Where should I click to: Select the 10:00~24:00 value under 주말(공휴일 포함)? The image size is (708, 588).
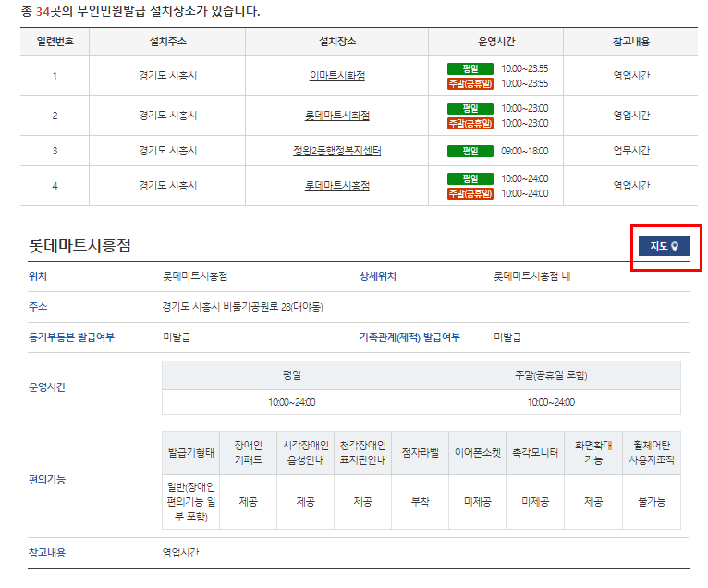pyautogui.click(x=551, y=402)
